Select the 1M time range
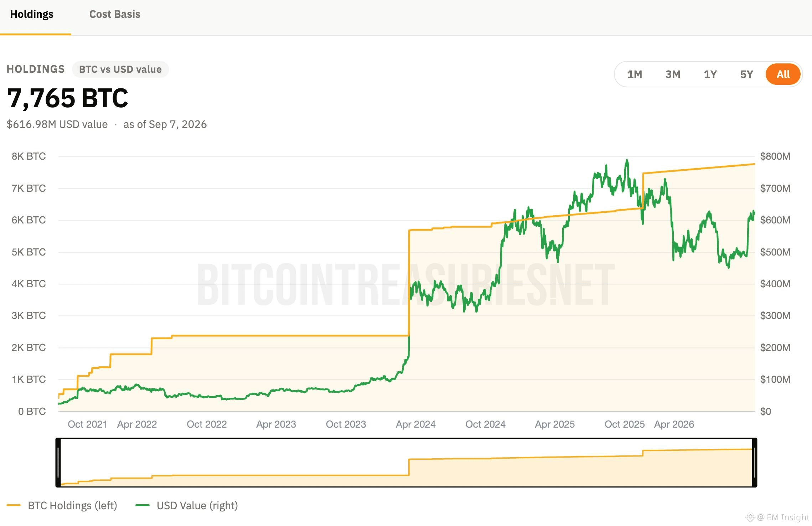The image size is (812, 526). click(x=635, y=74)
